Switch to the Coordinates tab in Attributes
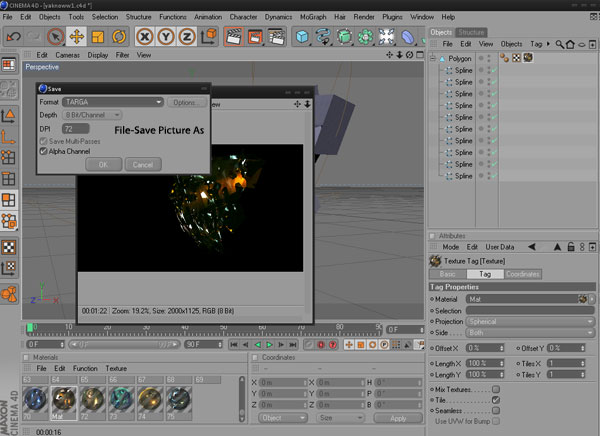The image size is (600, 436). coord(522,274)
